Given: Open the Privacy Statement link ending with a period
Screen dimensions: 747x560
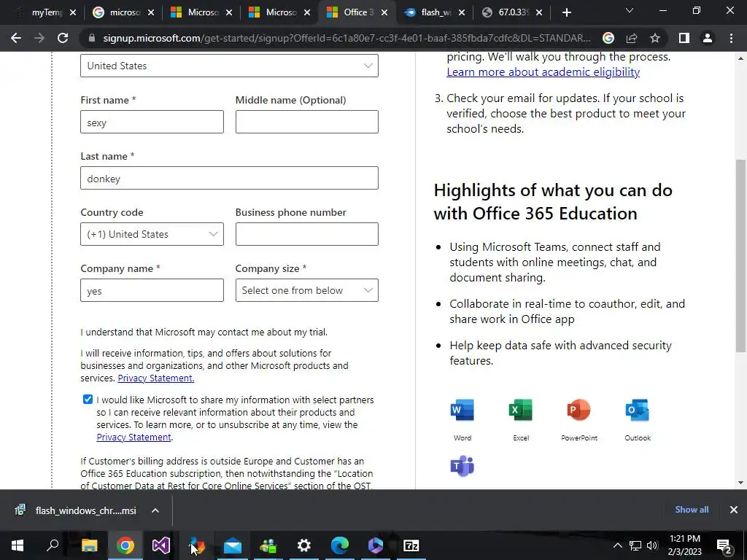Looking at the screenshot, I should [x=156, y=378].
